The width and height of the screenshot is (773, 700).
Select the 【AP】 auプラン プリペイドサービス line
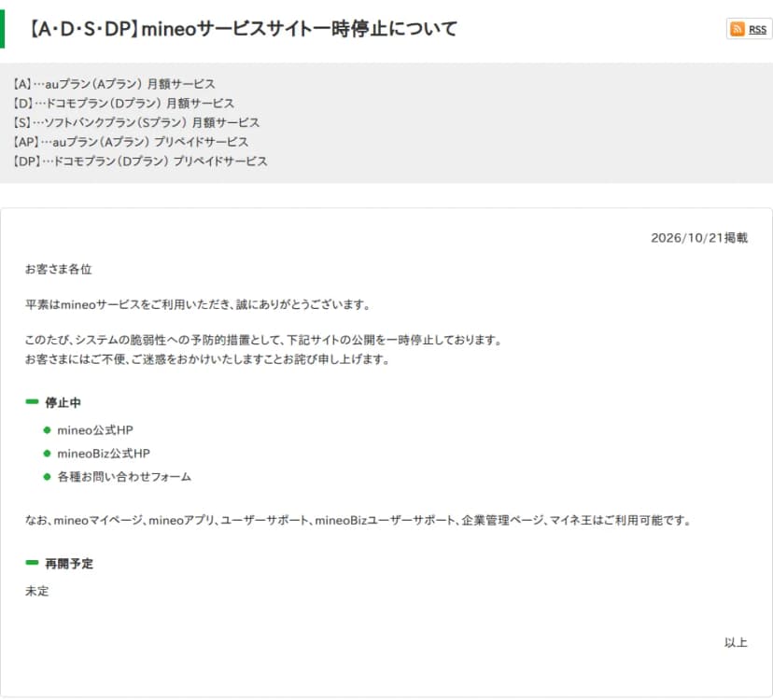[131, 142]
